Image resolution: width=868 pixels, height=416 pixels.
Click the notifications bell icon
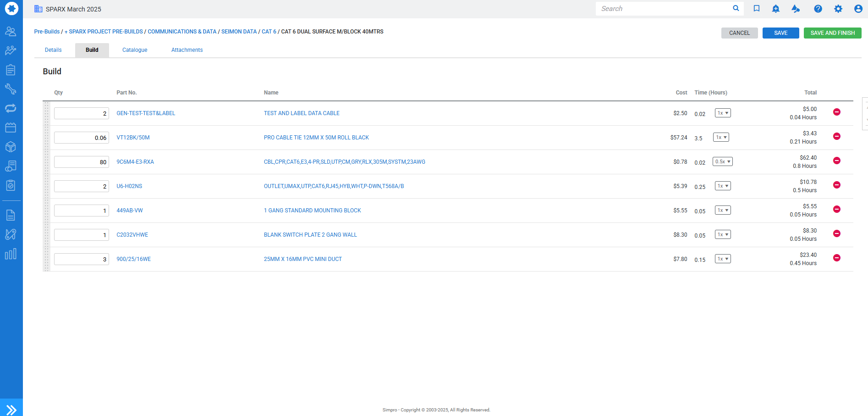775,9
